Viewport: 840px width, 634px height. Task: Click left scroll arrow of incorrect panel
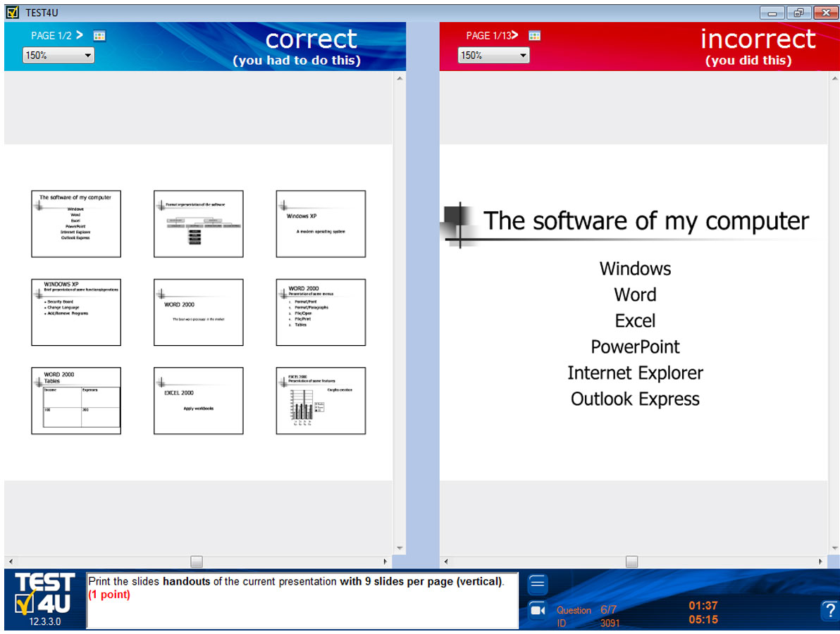[445, 561]
